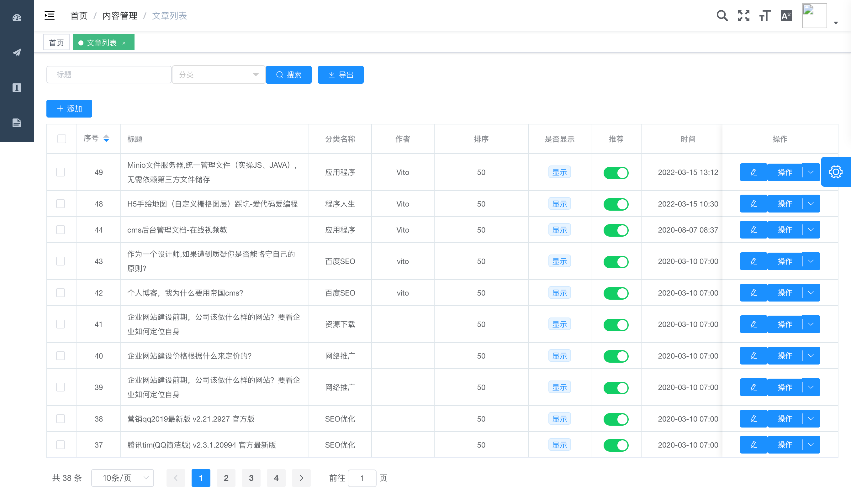
Task: Click the dashboard icon in sidebar
Action: click(17, 18)
